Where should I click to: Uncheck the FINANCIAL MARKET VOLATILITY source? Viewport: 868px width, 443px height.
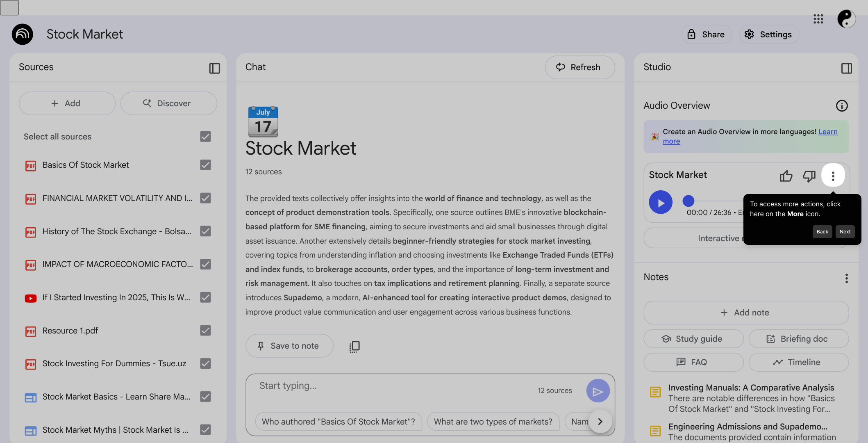205,198
